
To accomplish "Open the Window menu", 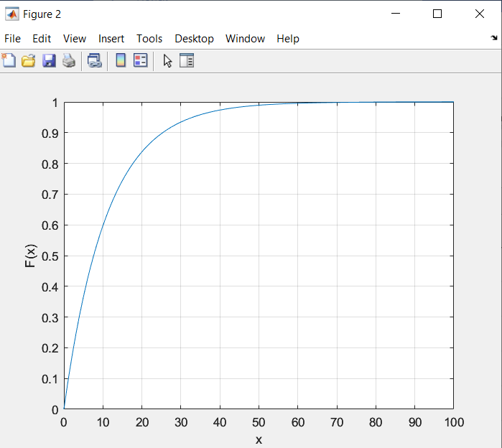I will 245,39.
